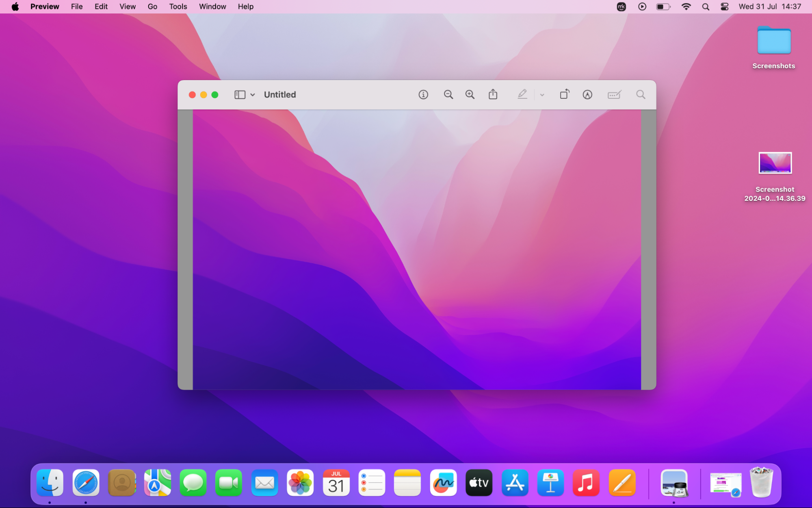Click the Form Filling toolbar icon
Image resolution: width=812 pixels, height=508 pixels.
pyautogui.click(x=614, y=95)
